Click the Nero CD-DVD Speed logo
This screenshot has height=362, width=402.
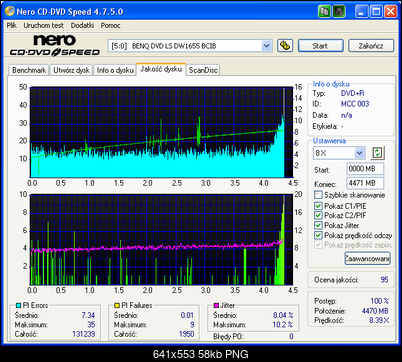[54, 45]
